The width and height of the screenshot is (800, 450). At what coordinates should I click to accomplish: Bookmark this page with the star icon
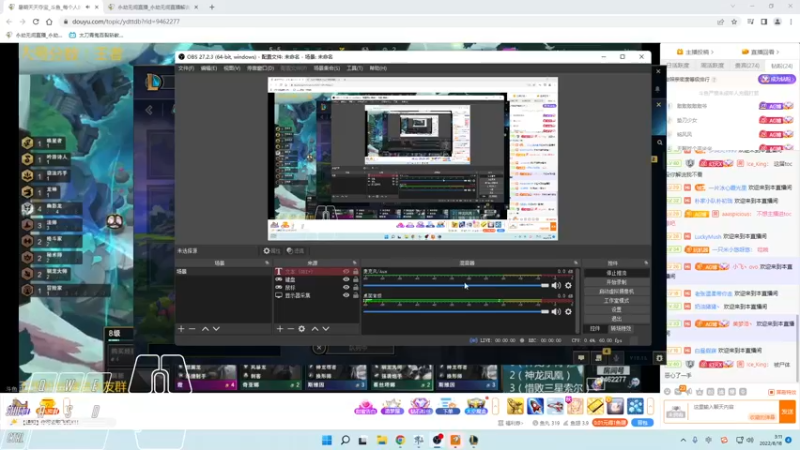click(734, 21)
